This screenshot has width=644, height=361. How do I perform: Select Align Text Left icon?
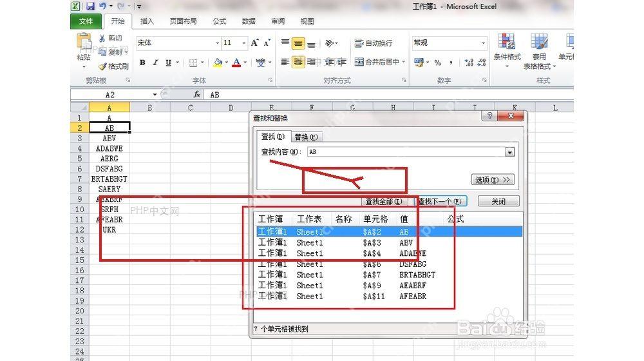[285, 62]
